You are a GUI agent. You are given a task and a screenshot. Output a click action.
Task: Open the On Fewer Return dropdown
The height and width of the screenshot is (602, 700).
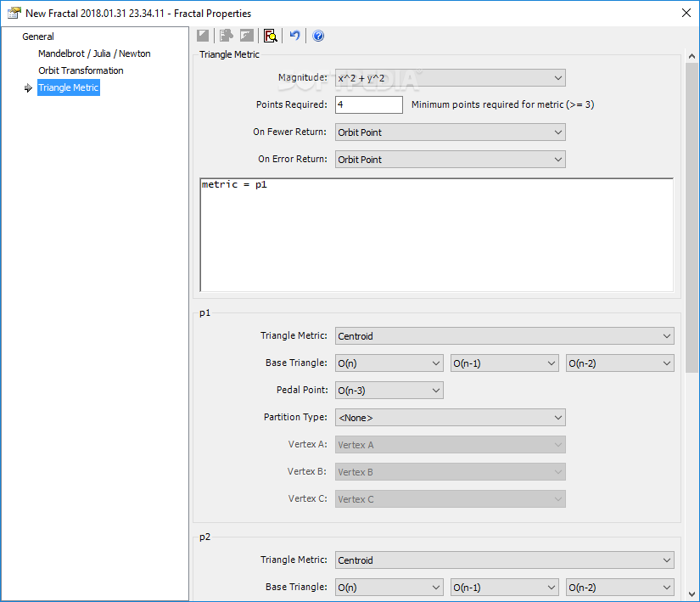[451, 132]
